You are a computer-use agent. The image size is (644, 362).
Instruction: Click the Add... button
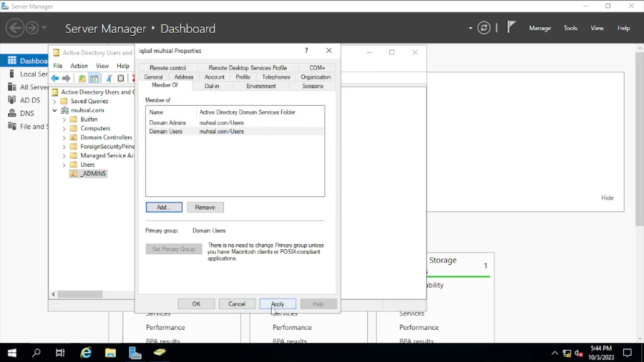click(164, 207)
